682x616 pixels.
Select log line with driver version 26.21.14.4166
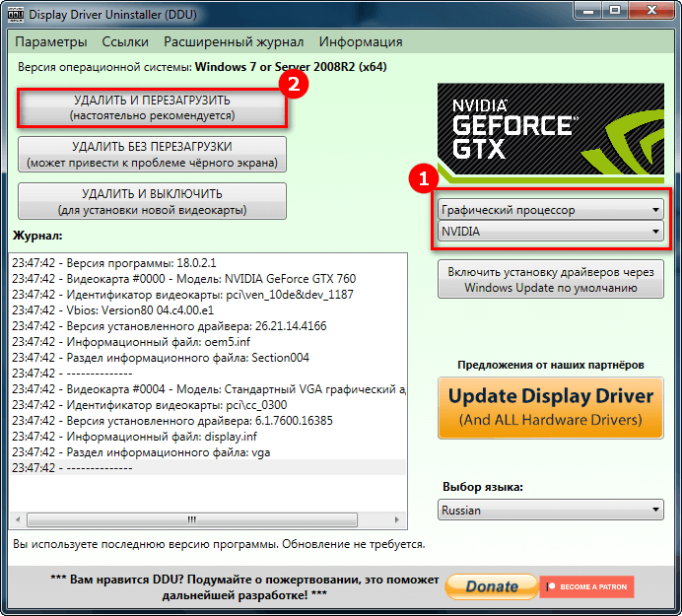coord(208,326)
